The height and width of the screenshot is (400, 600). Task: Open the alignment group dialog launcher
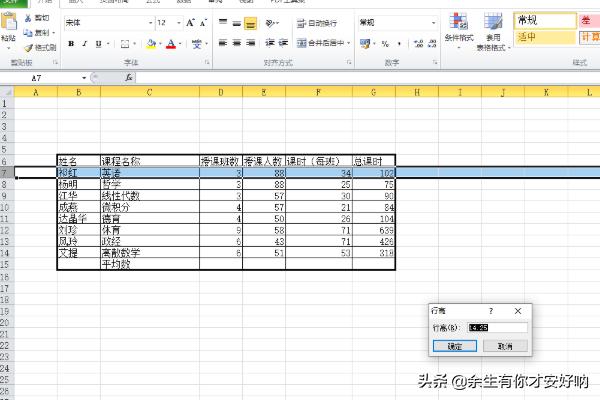click(x=349, y=62)
